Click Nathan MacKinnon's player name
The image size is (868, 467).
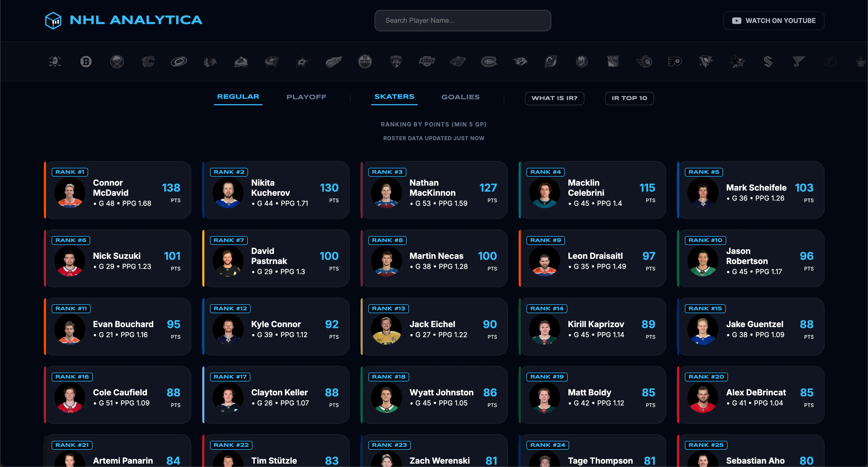pyautogui.click(x=432, y=188)
